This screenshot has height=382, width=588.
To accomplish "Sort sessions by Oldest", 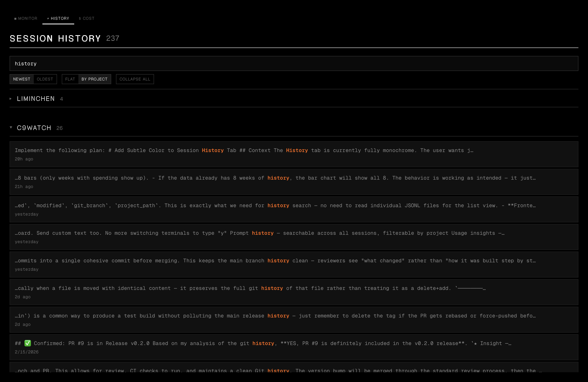I will [45, 79].
